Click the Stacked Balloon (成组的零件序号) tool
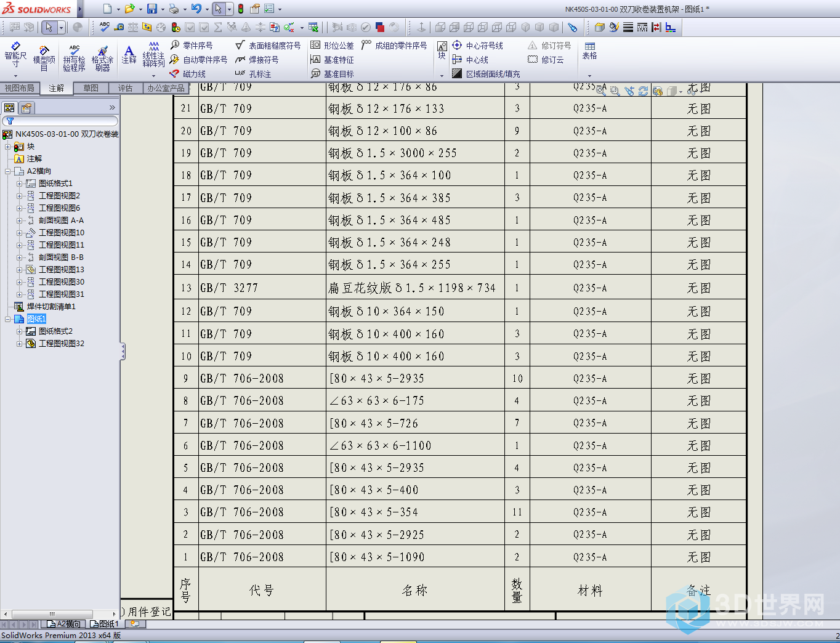 tap(394, 46)
